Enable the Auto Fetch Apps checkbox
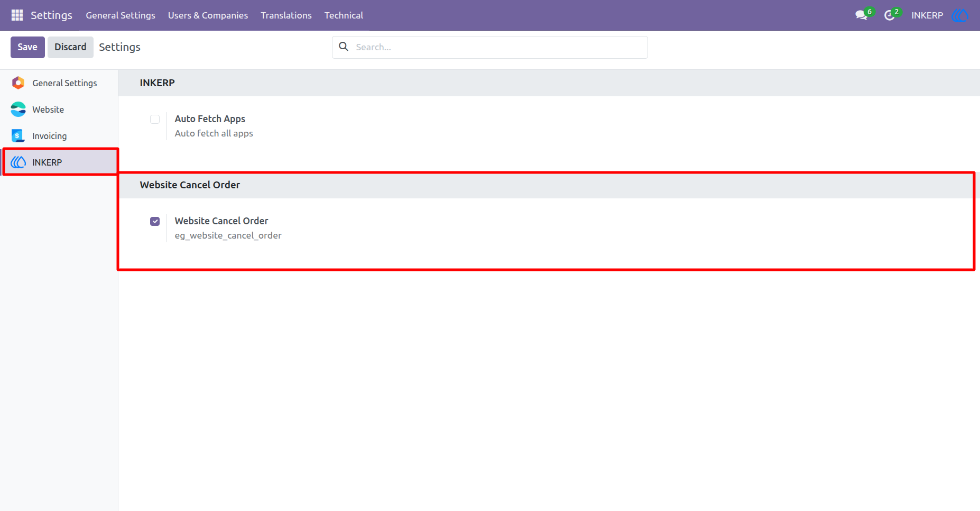Viewport: 980px width, 511px height. click(x=155, y=119)
